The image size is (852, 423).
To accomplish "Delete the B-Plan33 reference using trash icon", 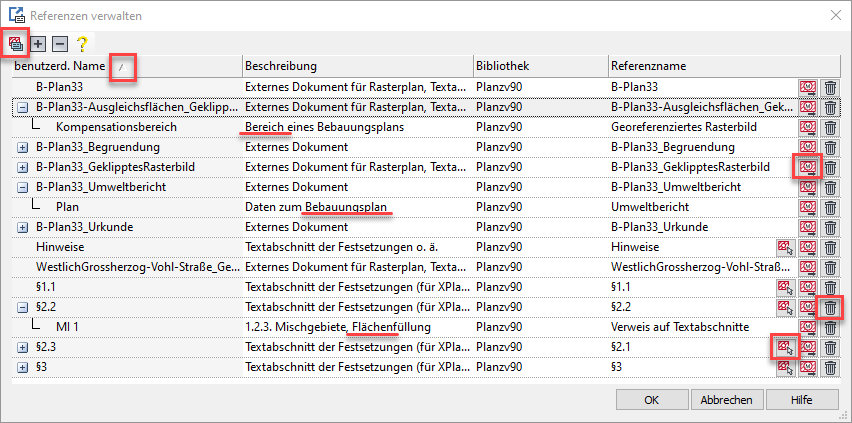I will pyautogui.click(x=830, y=87).
